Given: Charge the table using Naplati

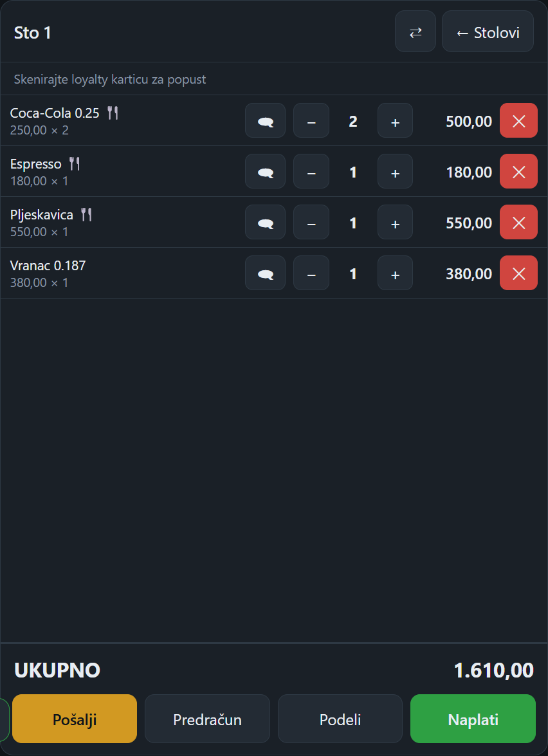Looking at the screenshot, I should point(473,719).
